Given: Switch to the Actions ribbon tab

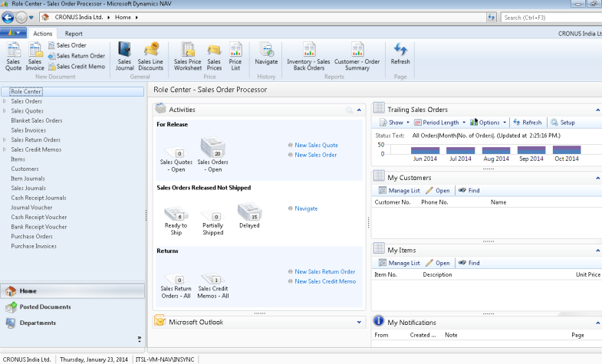Looking at the screenshot, I should coord(43,34).
